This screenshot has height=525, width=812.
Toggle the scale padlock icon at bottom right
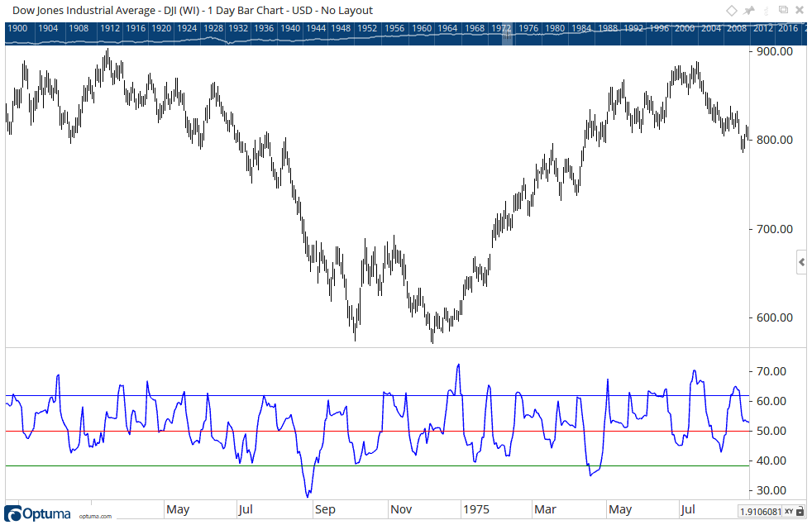click(800, 512)
